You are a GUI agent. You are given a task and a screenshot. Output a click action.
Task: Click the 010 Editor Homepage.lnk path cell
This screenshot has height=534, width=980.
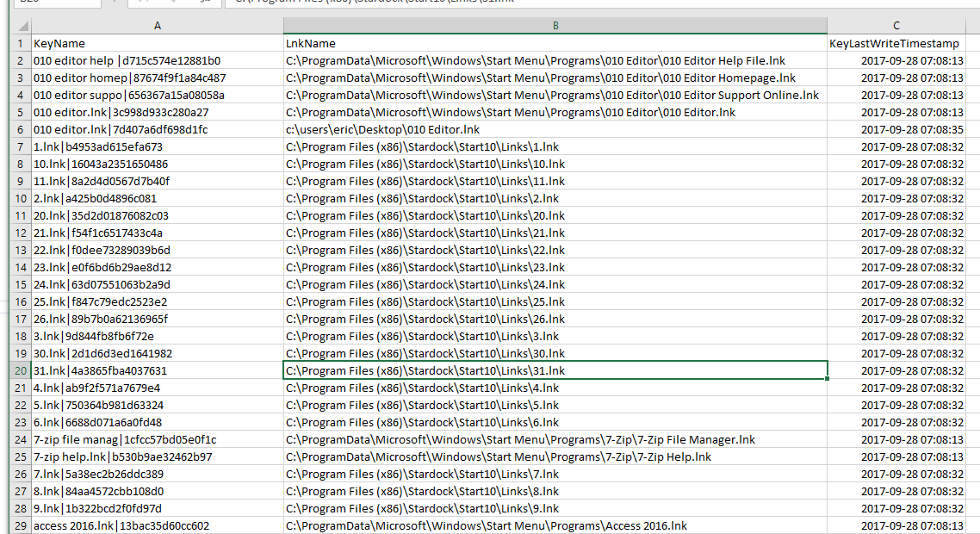pos(555,78)
